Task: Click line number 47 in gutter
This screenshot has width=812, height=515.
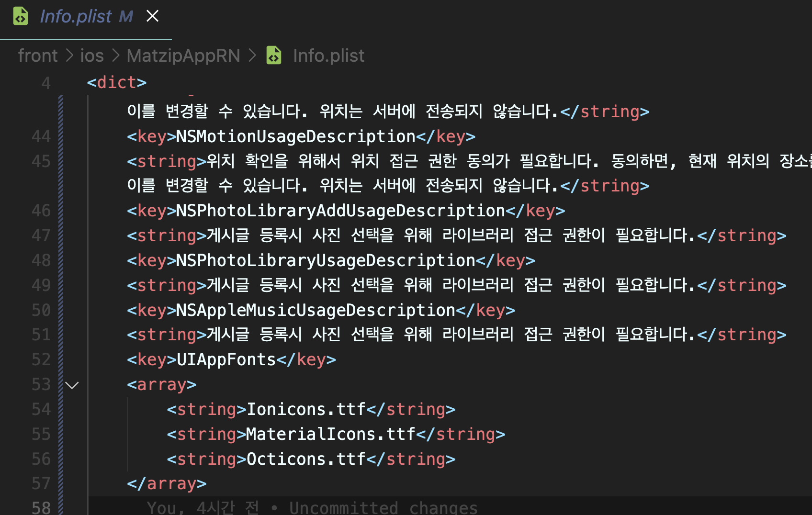Action: (41, 235)
